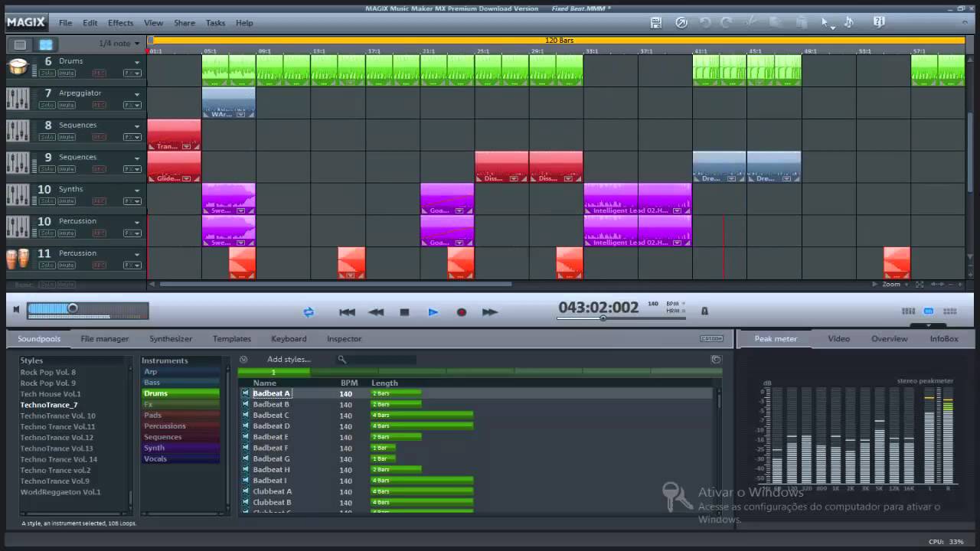Screen dimensions: 980x551
Task: Open FX dropdown on Drums track
Action: (x=132, y=73)
